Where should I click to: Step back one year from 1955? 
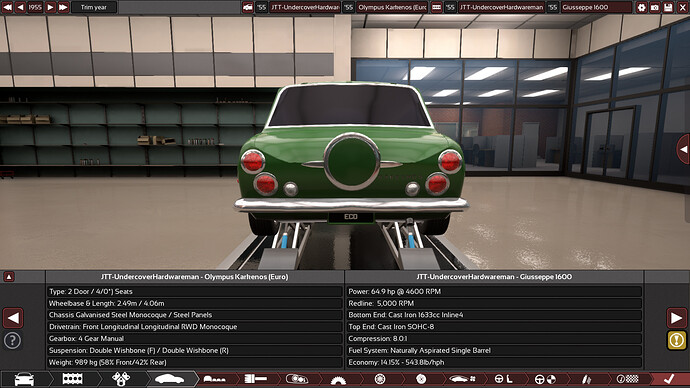[x=21, y=7]
